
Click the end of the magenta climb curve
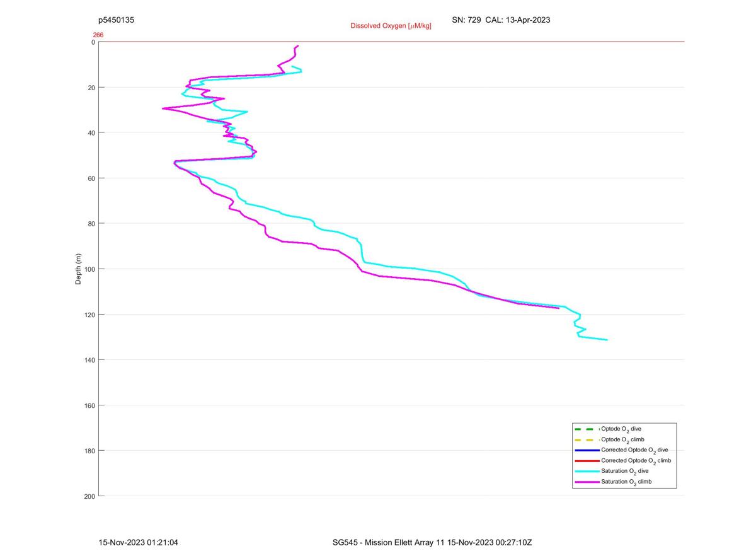[558, 308]
